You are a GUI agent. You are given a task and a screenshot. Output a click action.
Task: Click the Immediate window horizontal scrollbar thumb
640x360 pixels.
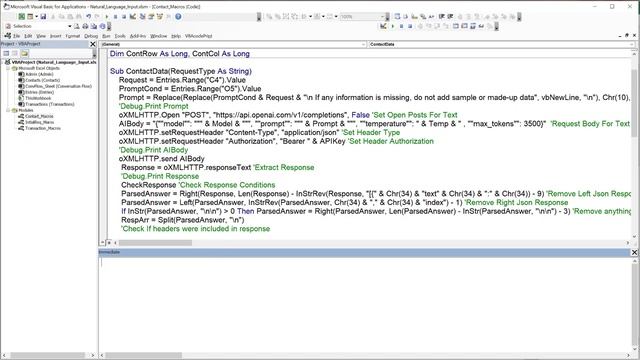(x=144, y=356)
